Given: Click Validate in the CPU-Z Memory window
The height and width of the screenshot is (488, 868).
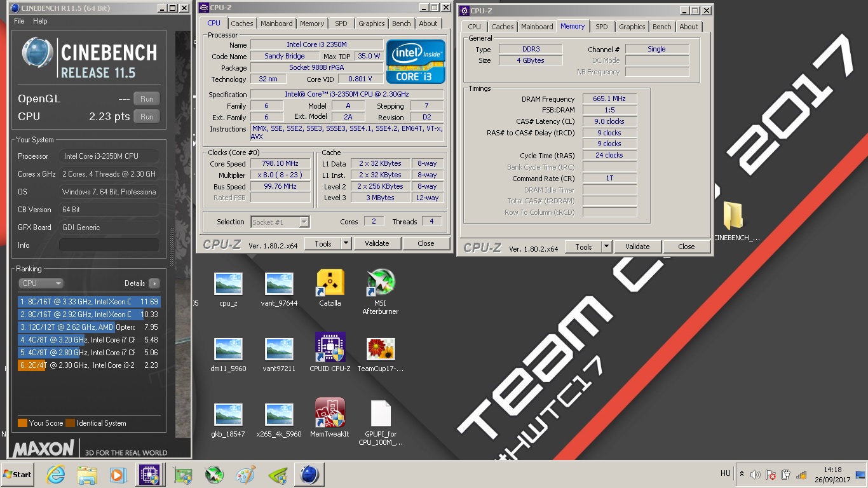Looking at the screenshot, I should tap(637, 247).
